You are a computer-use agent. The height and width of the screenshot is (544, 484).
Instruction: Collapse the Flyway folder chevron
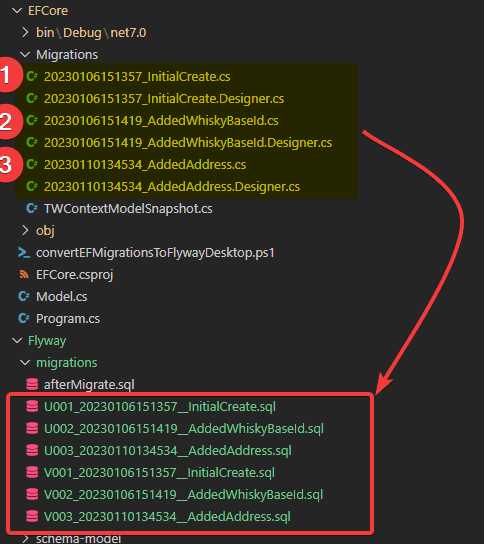click(17, 341)
